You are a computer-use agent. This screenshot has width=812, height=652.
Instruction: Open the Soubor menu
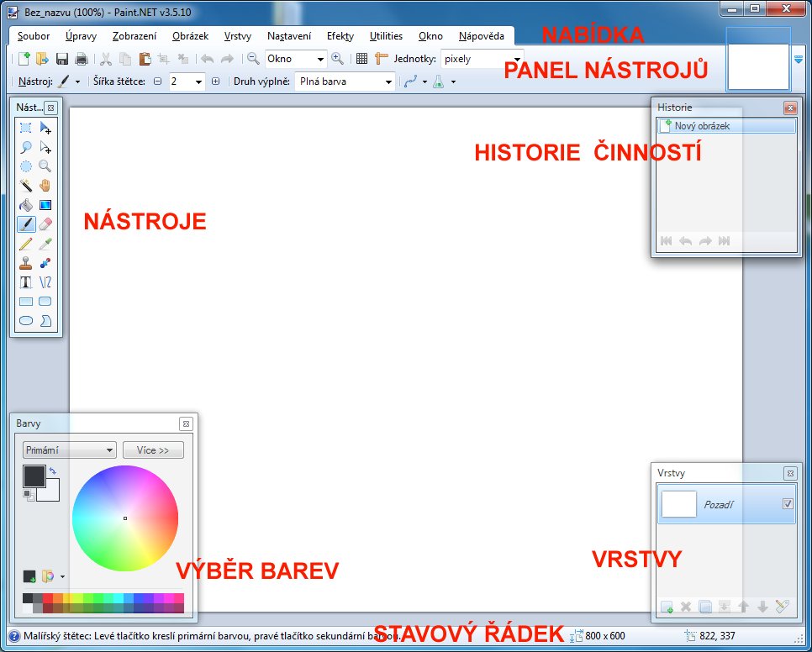tap(34, 36)
